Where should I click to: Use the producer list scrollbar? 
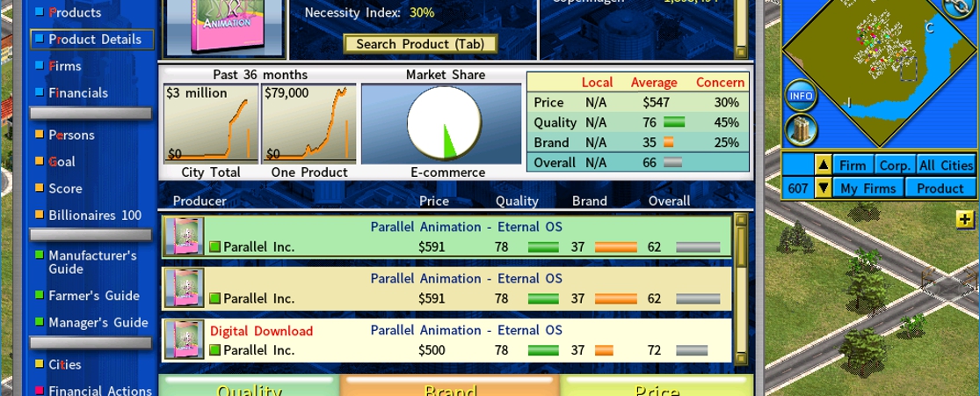click(x=741, y=288)
